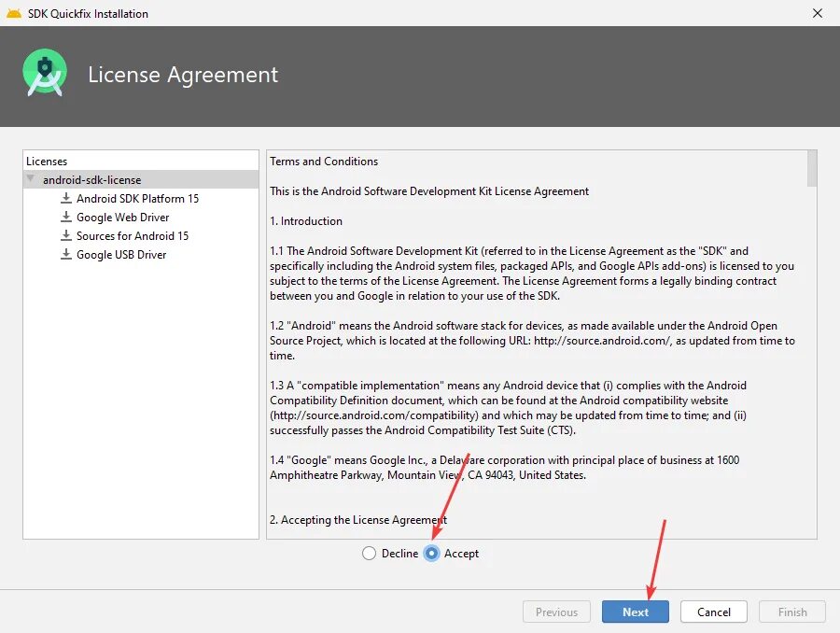Select the Accept radio button

point(431,553)
